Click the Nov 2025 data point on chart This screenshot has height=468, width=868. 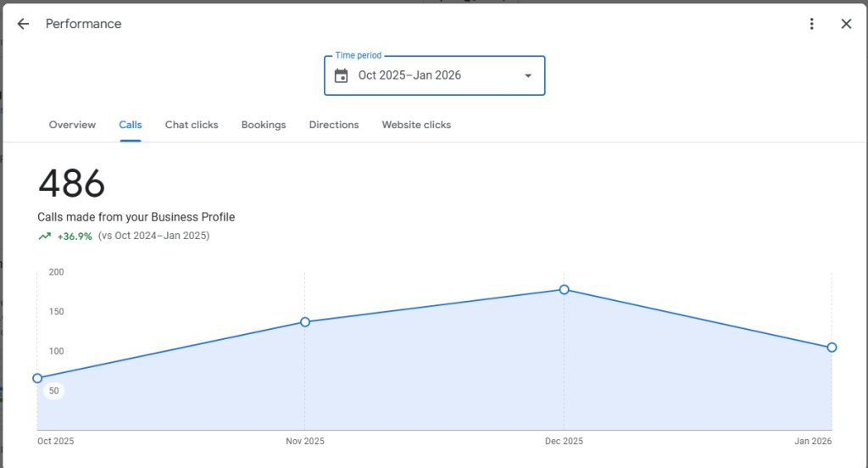point(305,322)
